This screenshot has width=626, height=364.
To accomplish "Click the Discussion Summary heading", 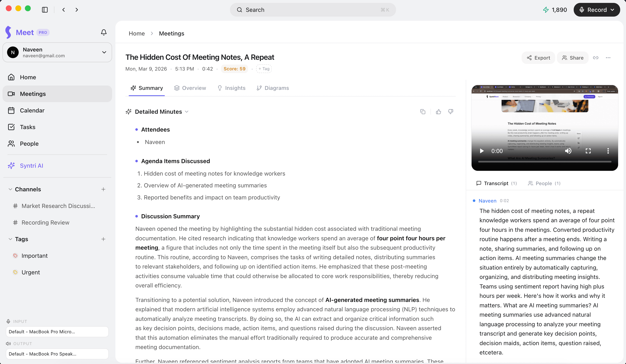I will tap(170, 216).
